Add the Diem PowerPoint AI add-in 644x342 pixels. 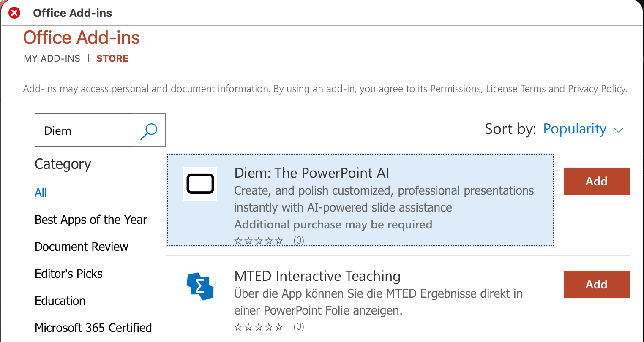(596, 181)
